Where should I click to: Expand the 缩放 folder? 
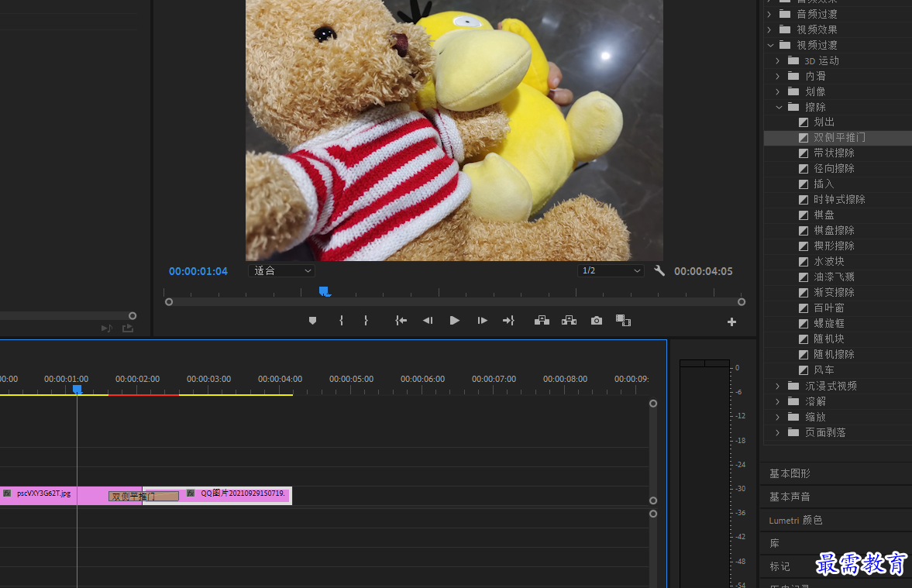(x=778, y=417)
